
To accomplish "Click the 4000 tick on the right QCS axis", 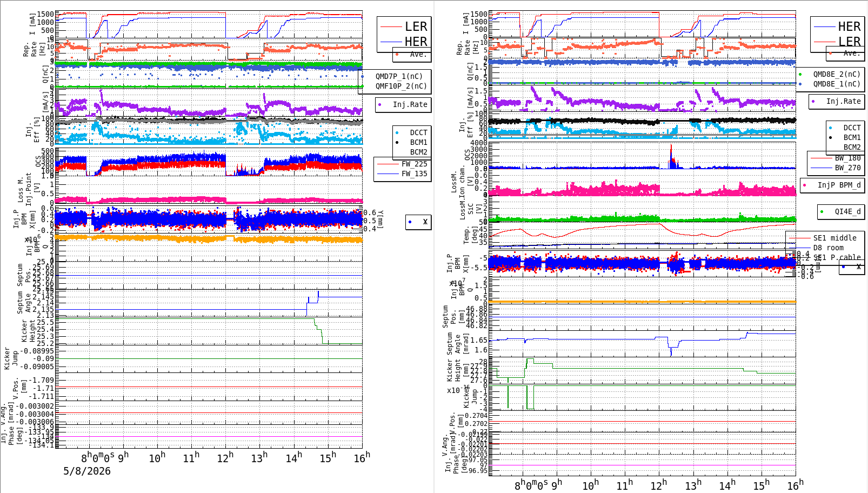I will point(478,143).
